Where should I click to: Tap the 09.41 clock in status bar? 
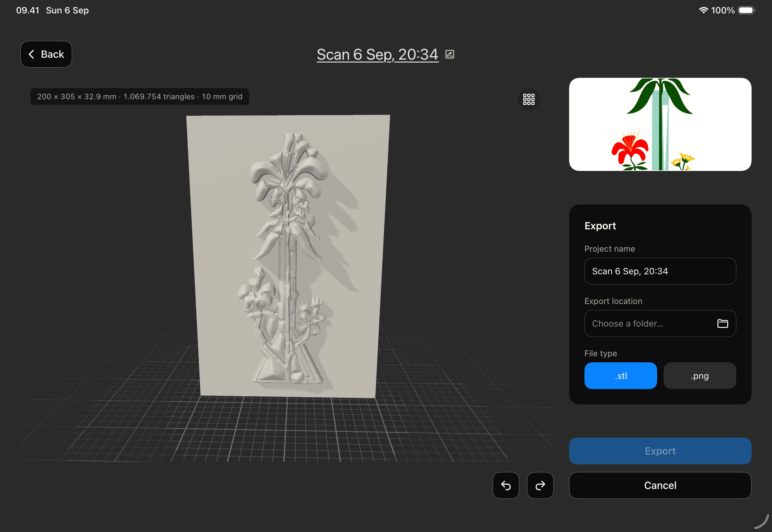pos(28,10)
